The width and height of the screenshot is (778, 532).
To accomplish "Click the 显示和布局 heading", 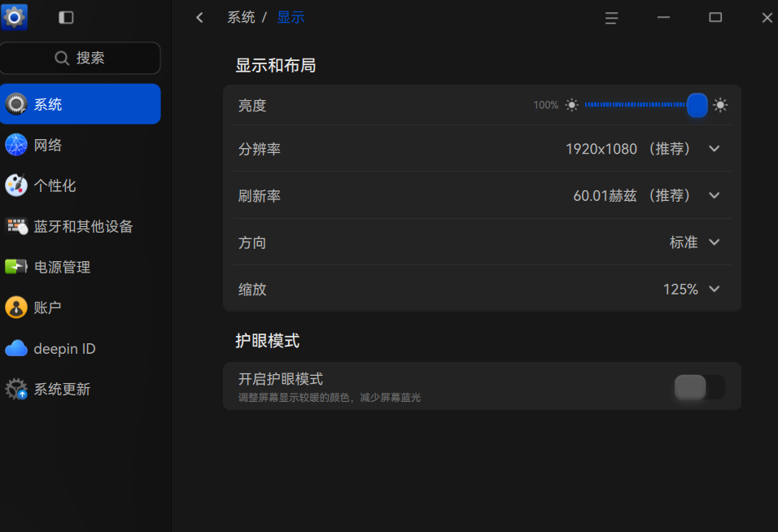I will click(x=275, y=65).
